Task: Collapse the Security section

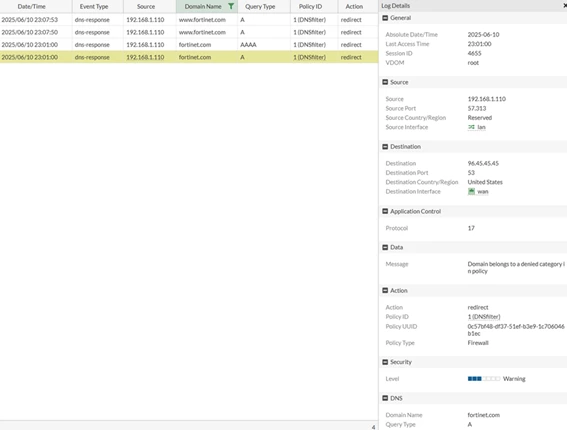Action: pos(385,362)
